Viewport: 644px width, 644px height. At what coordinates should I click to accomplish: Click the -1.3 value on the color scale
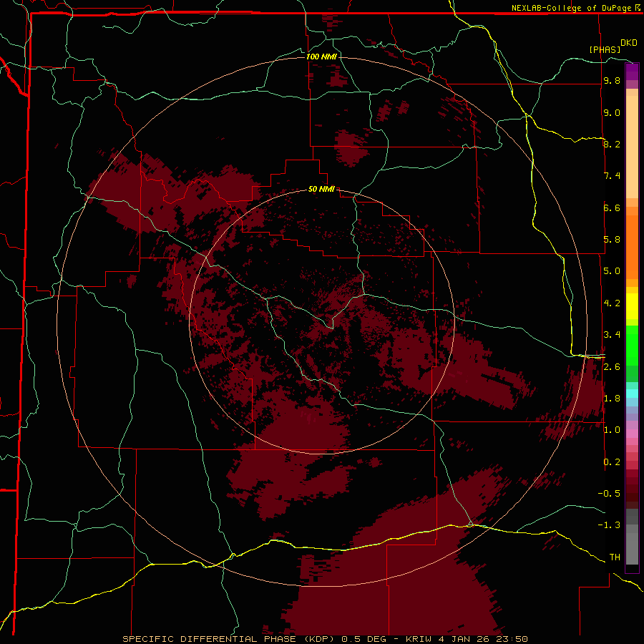pyautogui.click(x=609, y=525)
